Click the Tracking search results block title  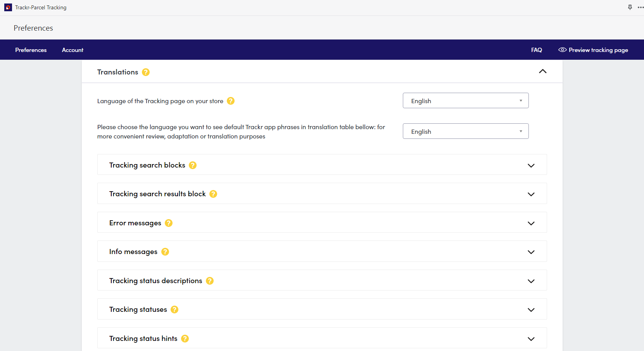157,194
